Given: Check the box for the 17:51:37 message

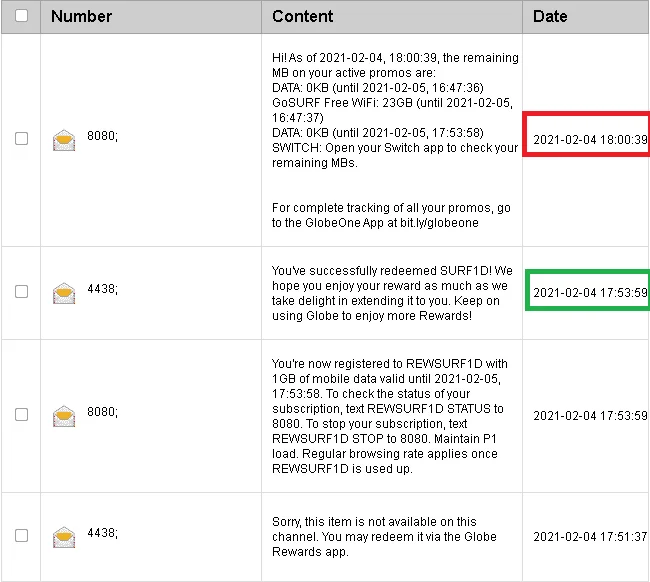Looking at the screenshot, I should pos(21,535).
